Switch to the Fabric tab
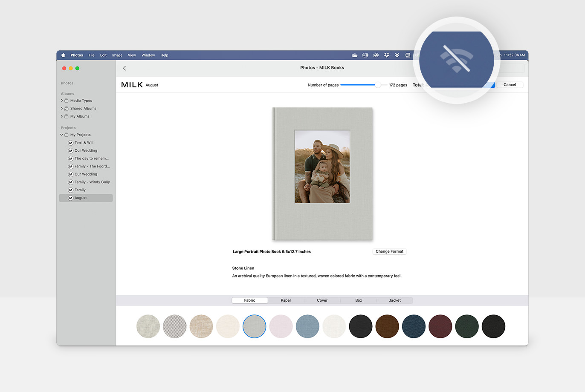This screenshot has height=392, width=585. pos(250,300)
